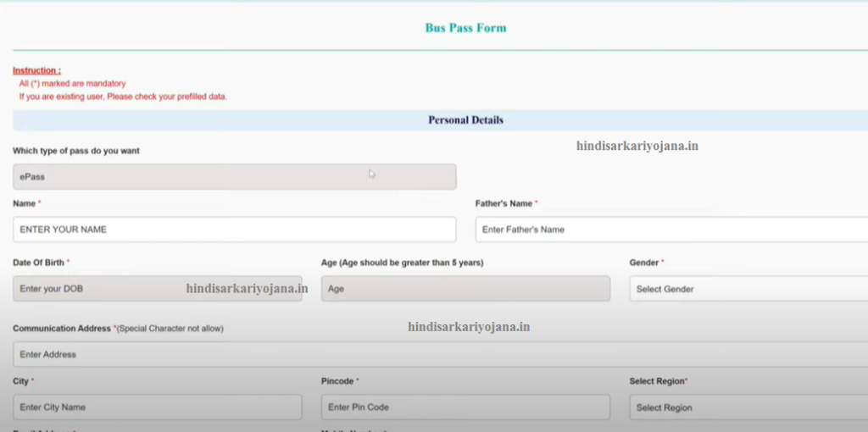Select the City name input field
The image size is (868, 432).
pyautogui.click(x=158, y=407)
